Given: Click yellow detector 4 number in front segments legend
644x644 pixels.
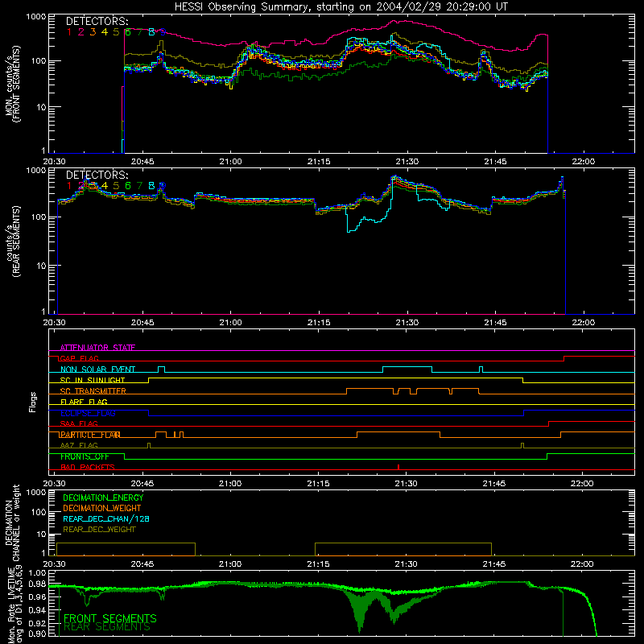Looking at the screenshot, I should click(x=105, y=32).
